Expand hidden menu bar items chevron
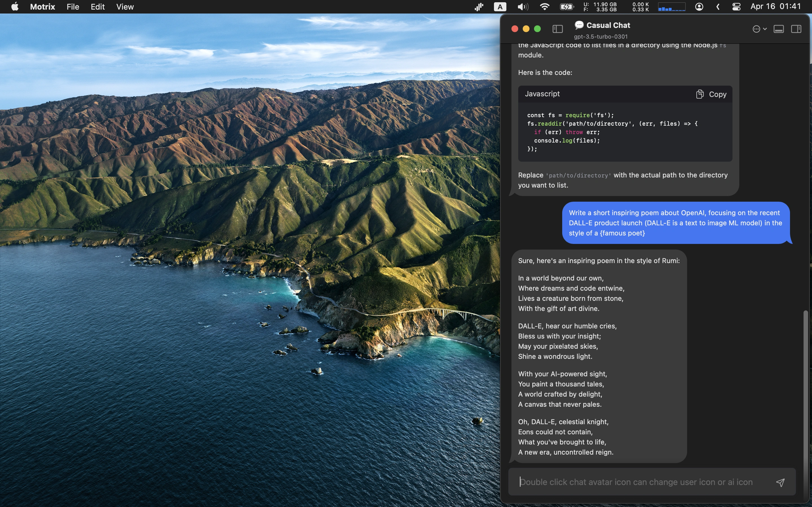This screenshot has width=812, height=507. (x=718, y=7)
